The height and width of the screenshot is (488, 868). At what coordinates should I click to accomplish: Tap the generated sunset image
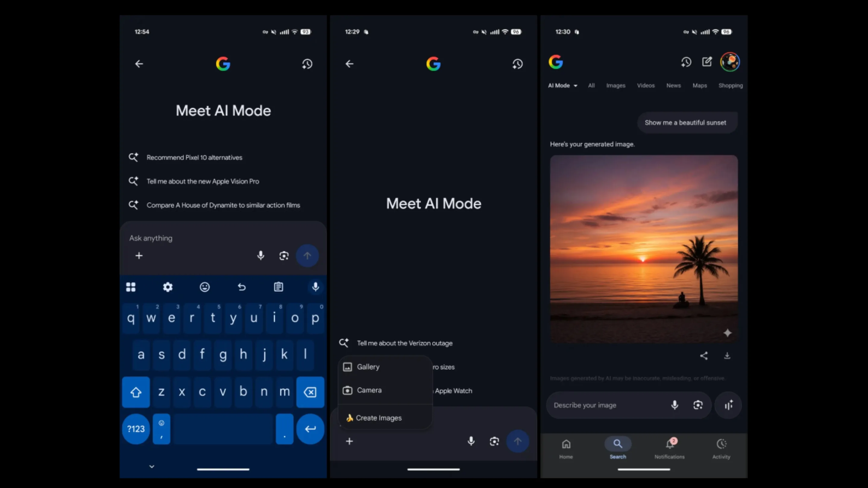click(643, 249)
